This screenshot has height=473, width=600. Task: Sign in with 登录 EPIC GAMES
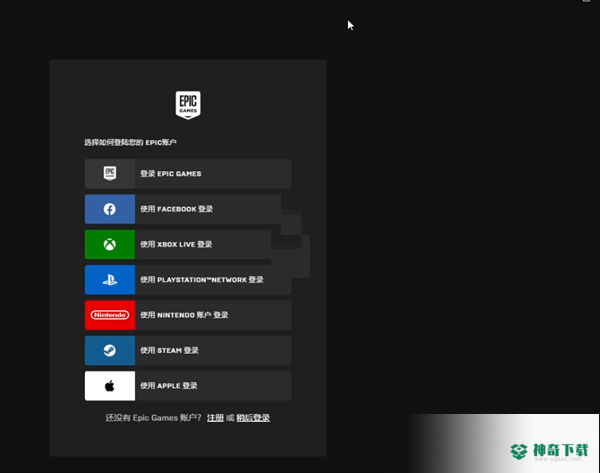188,174
